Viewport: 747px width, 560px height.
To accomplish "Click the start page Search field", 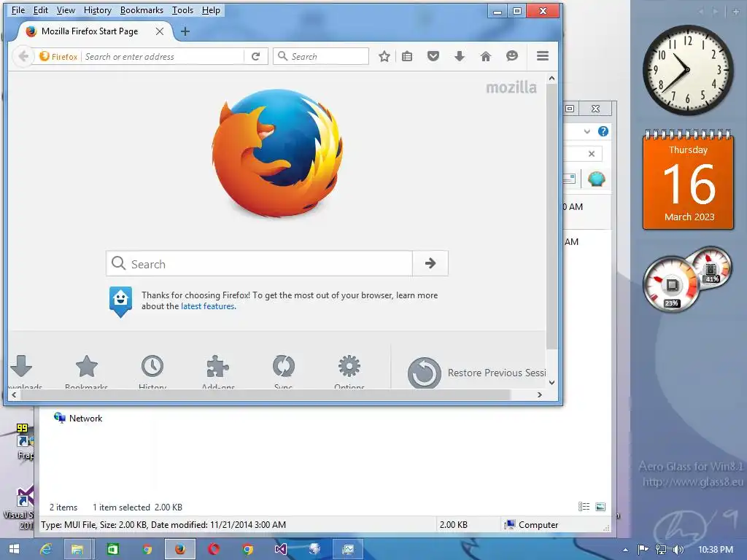I will click(x=259, y=263).
